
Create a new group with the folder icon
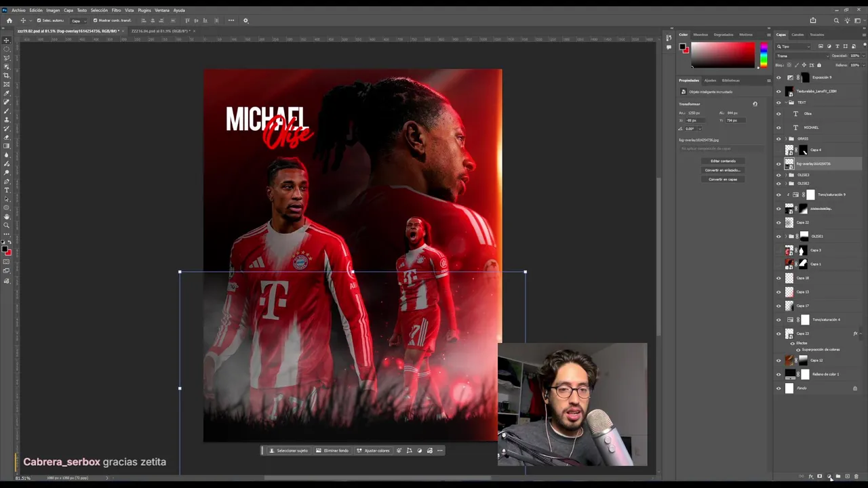coord(838,476)
